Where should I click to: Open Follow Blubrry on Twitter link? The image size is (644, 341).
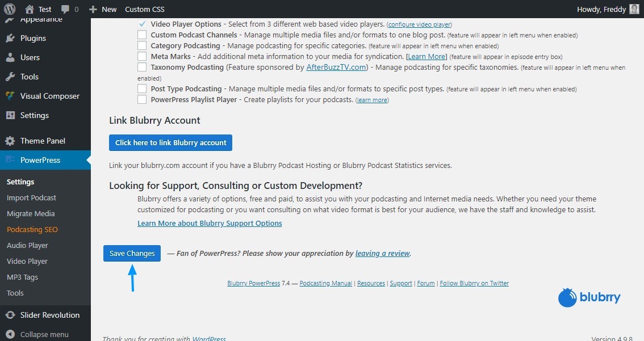coord(474,283)
